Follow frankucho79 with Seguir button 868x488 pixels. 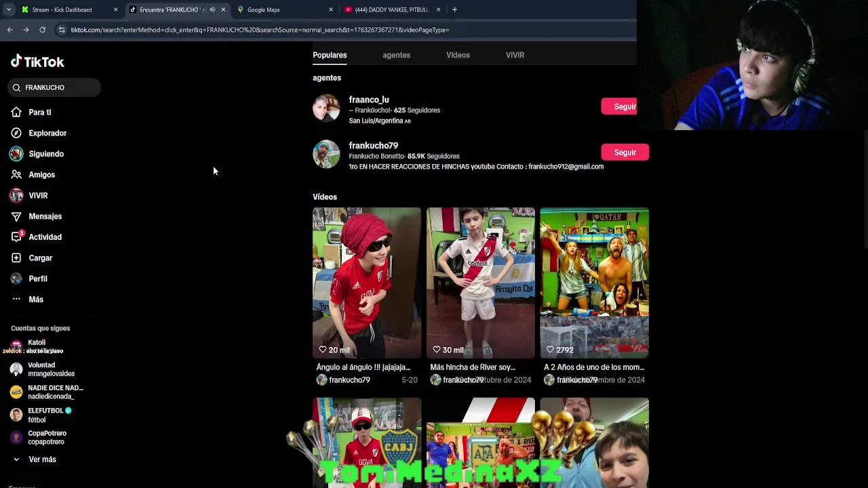point(625,152)
